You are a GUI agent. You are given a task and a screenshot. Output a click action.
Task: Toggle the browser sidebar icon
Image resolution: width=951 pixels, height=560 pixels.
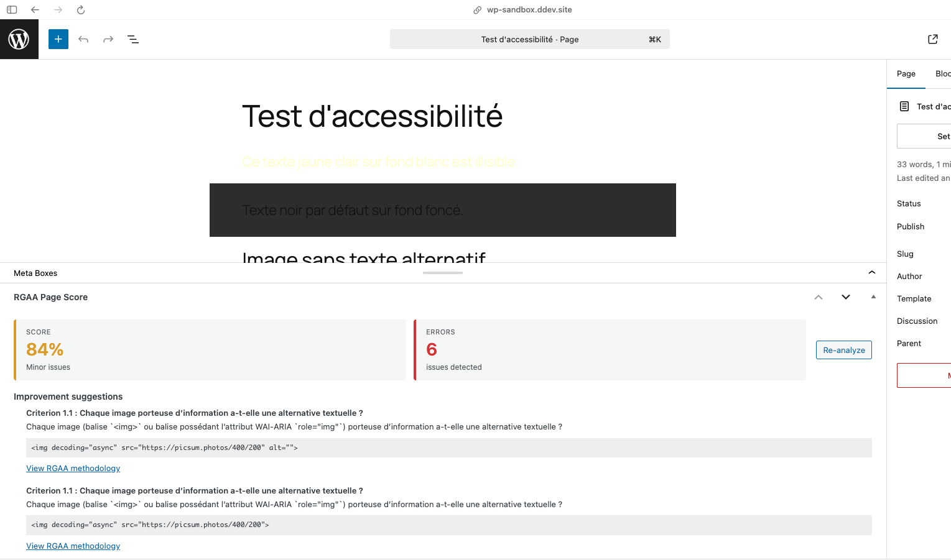pyautogui.click(x=12, y=10)
